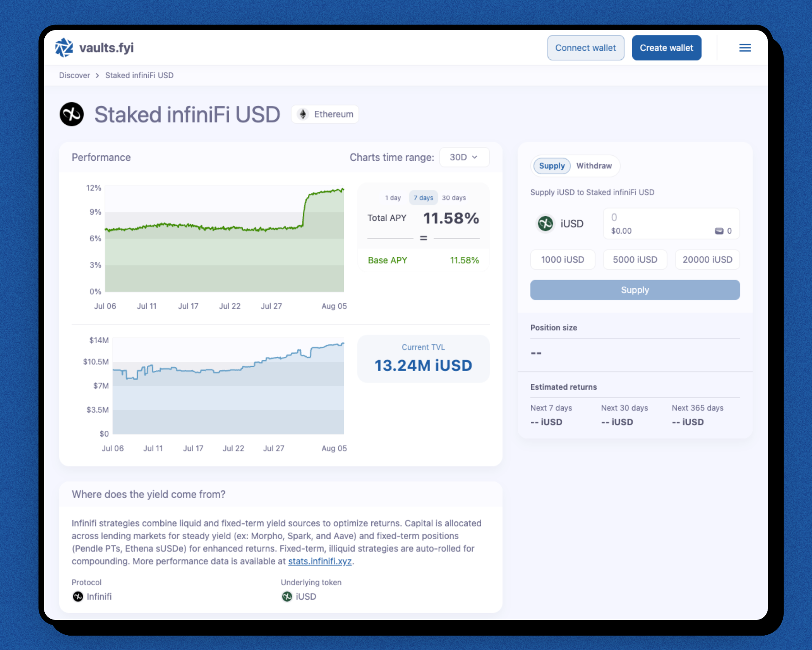Choose the 20000 iUSD preset amount
The image size is (812, 650).
click(x=707, y=259)
